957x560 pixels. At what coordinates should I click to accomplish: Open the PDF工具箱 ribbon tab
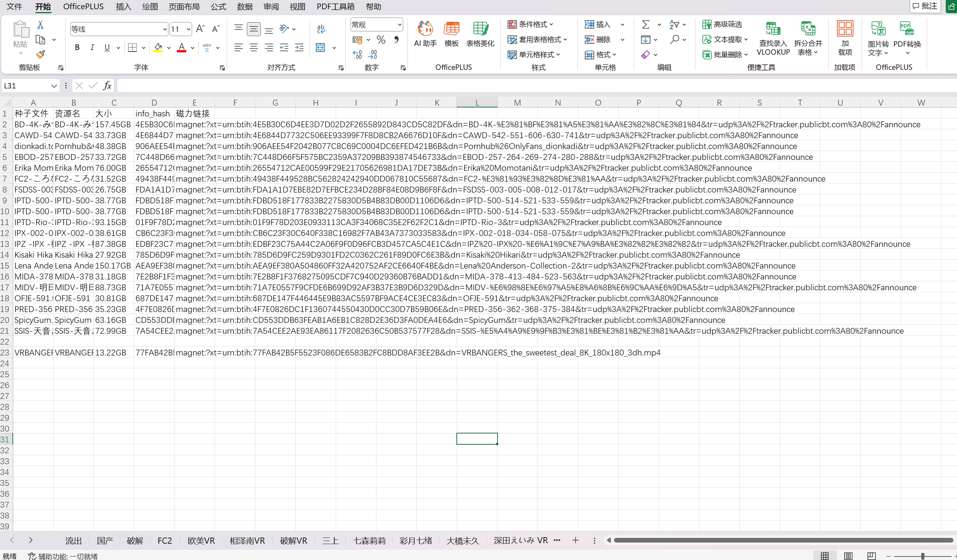(x=335, y=7)
